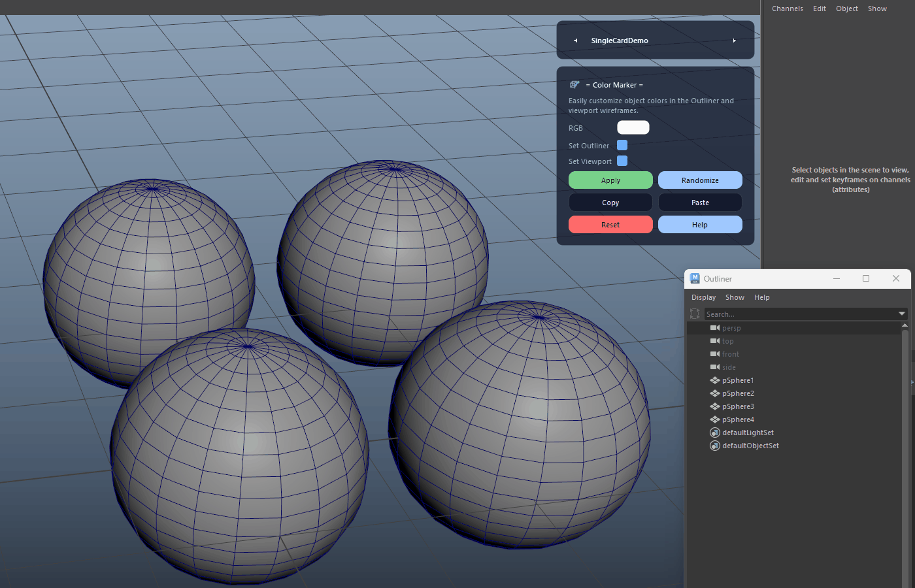Image resolution: width=915 pixels, height=588 pixels.
Task: Click the pSphere4 mesh icon
Action: (x=715, y=419)
